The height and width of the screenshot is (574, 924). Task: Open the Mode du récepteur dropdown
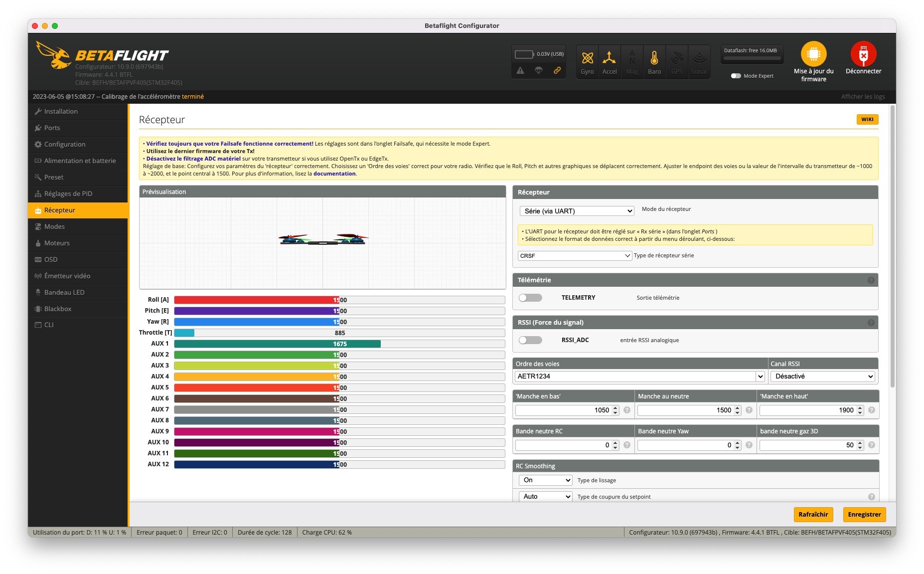(577, 211)
